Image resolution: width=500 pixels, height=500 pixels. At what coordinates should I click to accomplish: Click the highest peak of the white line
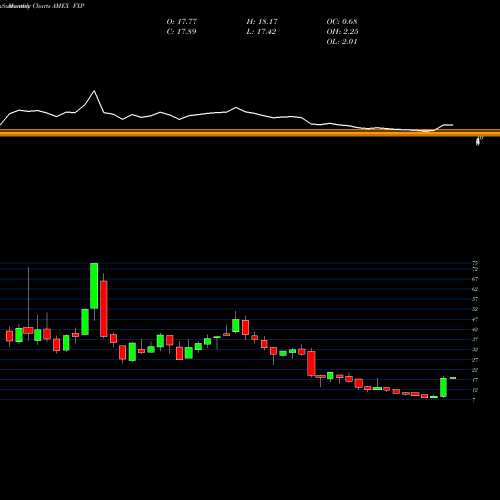pyautogui.click(x=94, y=91)
